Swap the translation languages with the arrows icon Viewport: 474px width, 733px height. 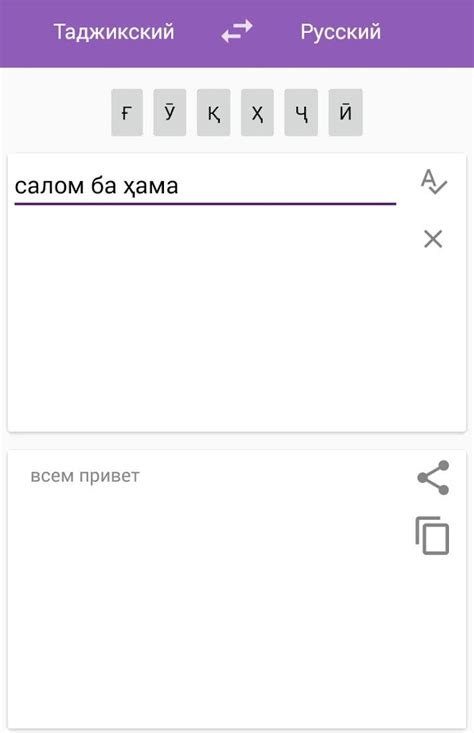click(x=237, y=31)
